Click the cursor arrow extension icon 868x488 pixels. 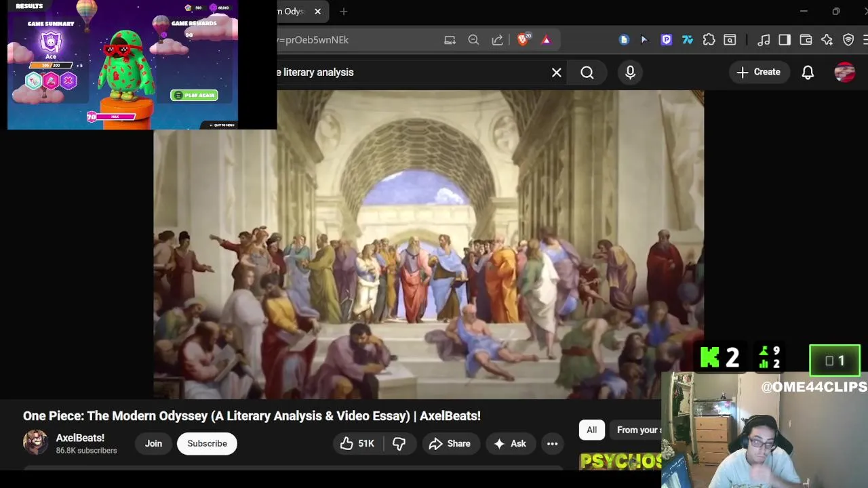(x=644, y=40)
